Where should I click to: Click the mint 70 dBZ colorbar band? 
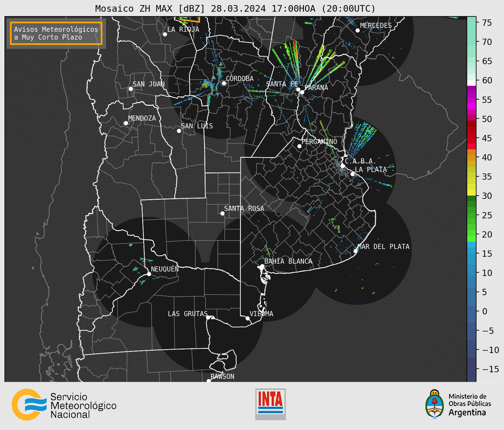pos(471,42)
